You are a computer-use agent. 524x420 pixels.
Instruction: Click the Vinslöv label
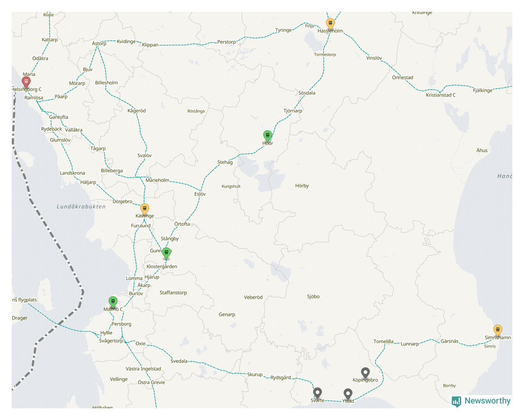(x=374, y=58)
